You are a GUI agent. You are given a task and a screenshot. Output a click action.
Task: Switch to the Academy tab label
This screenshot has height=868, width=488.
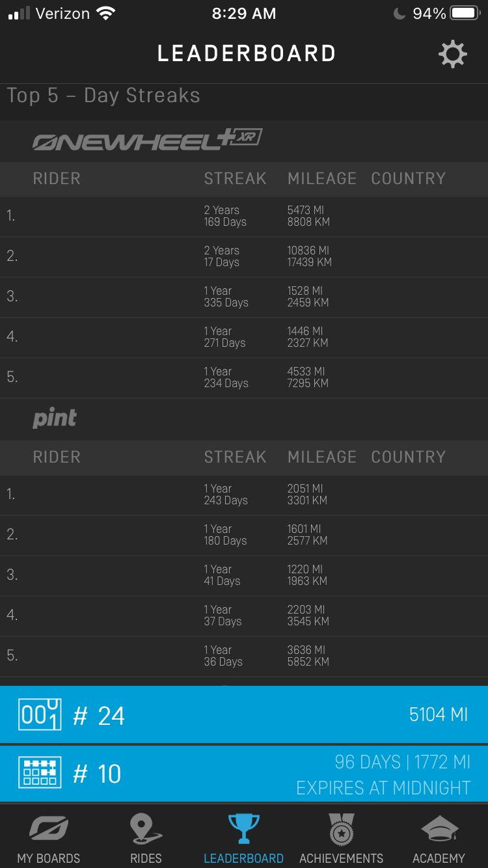tap(439, 858)
